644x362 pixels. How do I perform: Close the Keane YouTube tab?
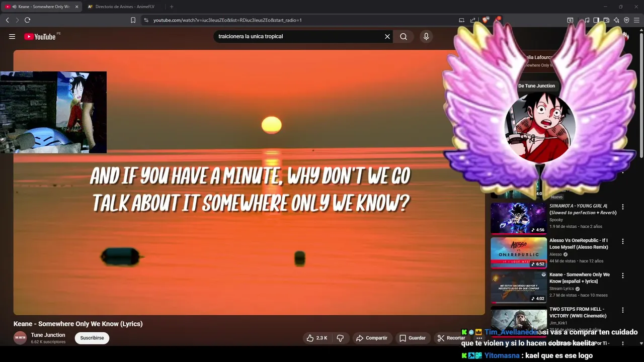click(x=76, y=7)
